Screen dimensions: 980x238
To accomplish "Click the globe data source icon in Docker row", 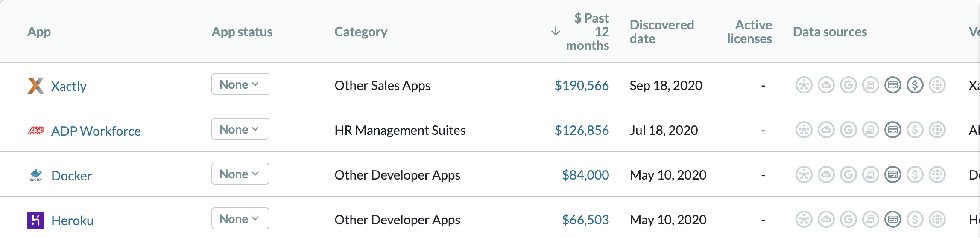I will pyautogui.click(x=937, y=175).
